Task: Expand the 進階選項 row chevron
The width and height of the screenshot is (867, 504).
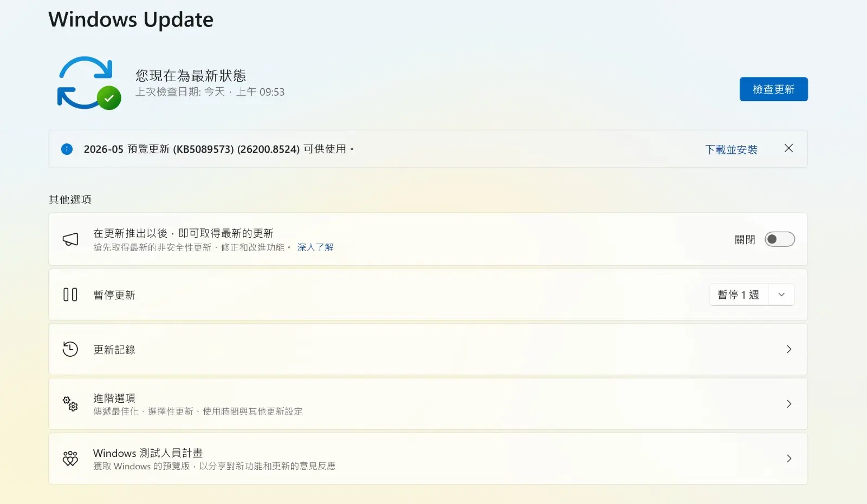Action: tap(789, 404)
